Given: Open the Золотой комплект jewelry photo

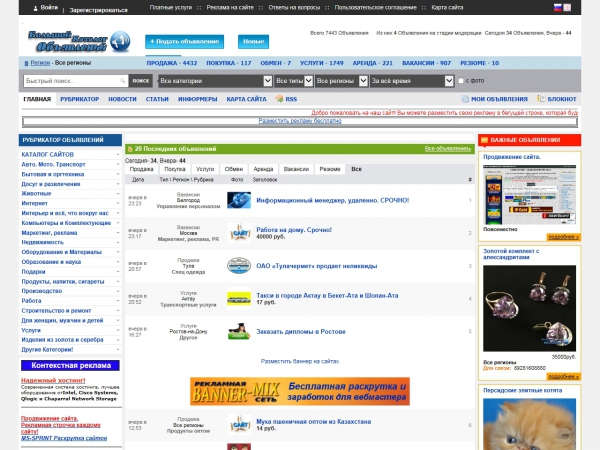Looking at the screenshot, I should click(x=529, y=308).
